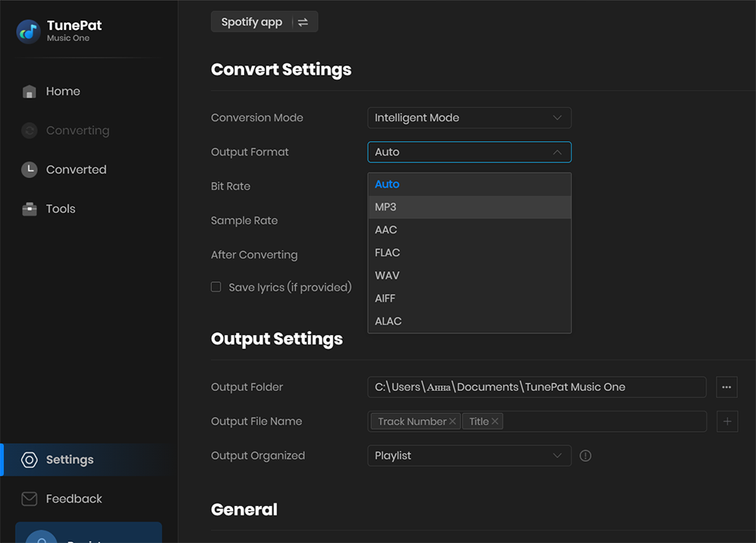Click the General heading
The image size is (756, 543).
point(244,510)
